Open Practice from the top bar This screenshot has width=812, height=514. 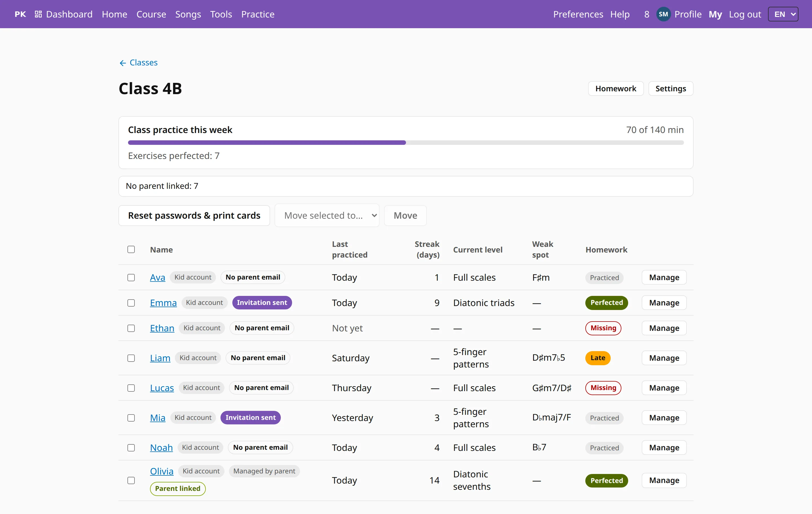(x=258, y=14)
